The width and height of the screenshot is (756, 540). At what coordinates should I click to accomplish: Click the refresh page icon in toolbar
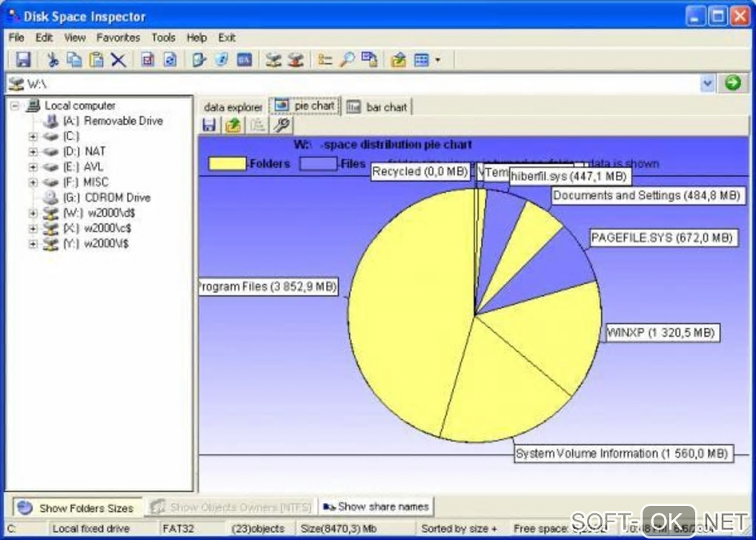[170, 60]
